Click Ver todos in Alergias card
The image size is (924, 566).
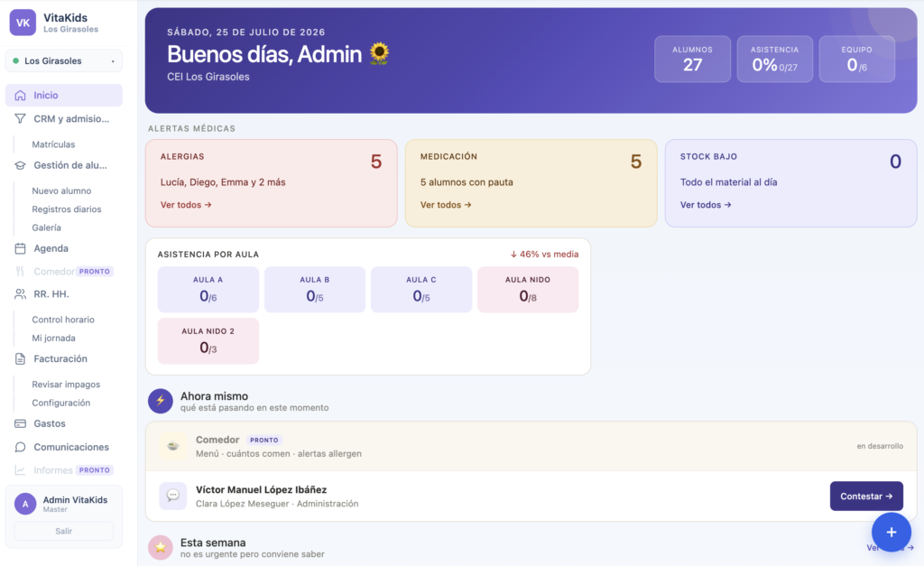[x=186, y=205]
